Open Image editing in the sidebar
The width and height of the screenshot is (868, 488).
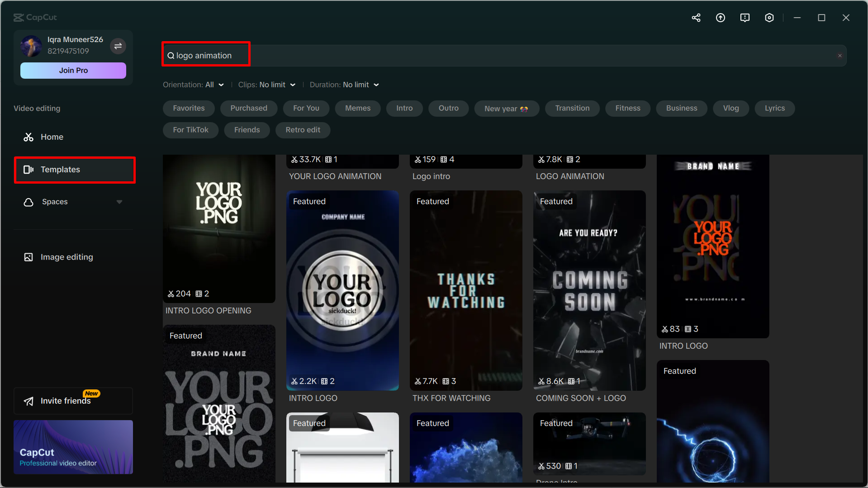tap(74, 257)
